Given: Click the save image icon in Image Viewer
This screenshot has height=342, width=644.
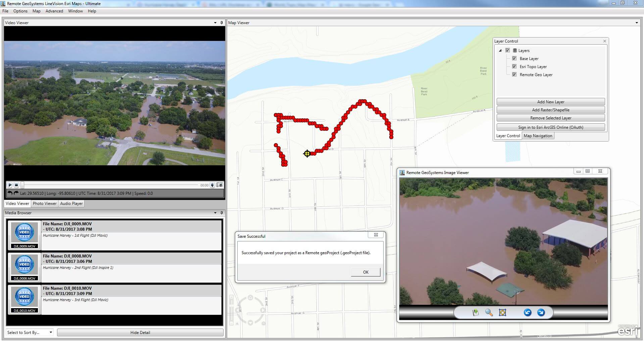Looking at the screenshot, I should (x=475, y=312).
